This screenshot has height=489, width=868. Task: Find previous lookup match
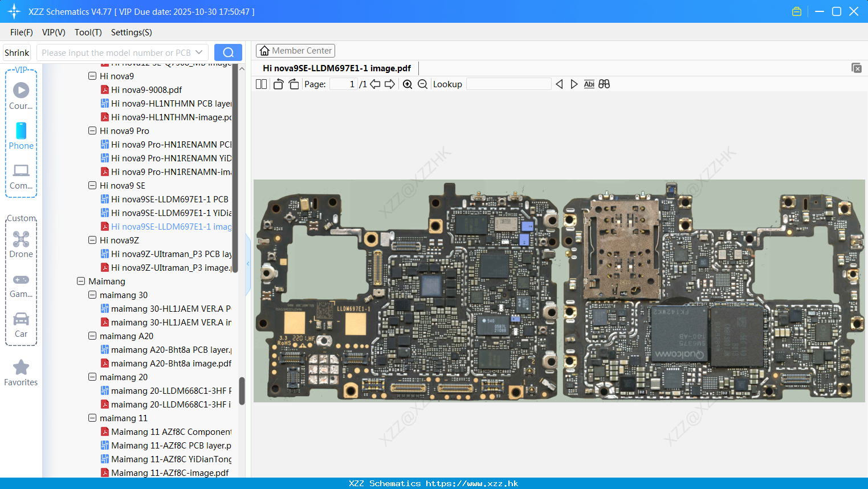(x=559, y=84)
